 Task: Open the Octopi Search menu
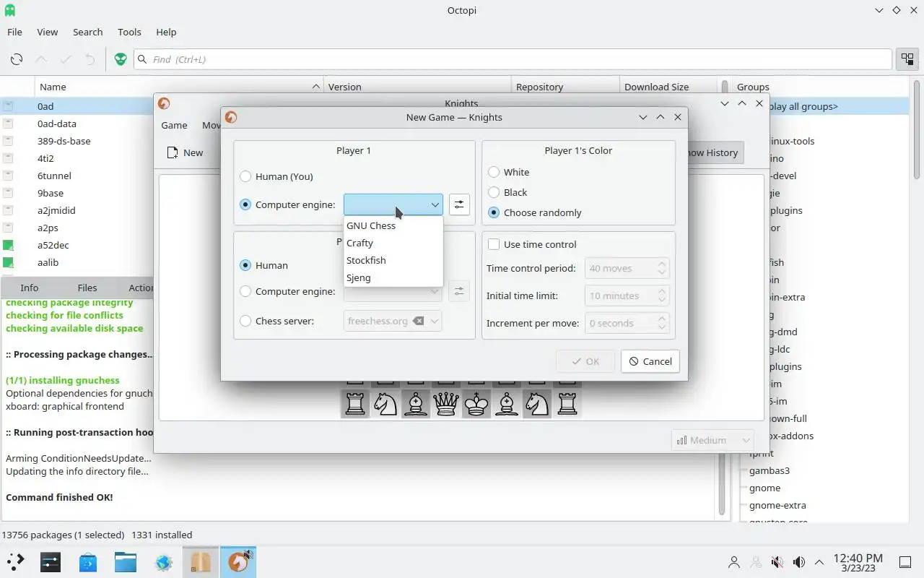(87, 32)
